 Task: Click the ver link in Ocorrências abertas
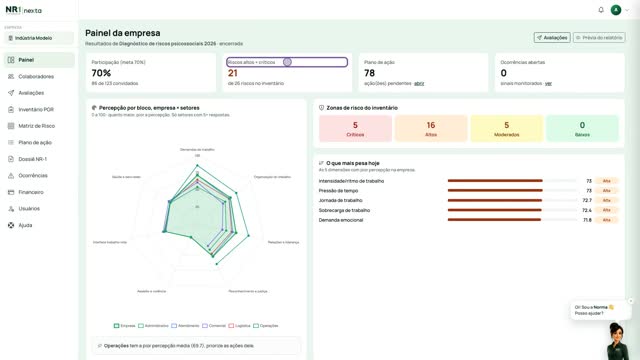click(548, 83)
